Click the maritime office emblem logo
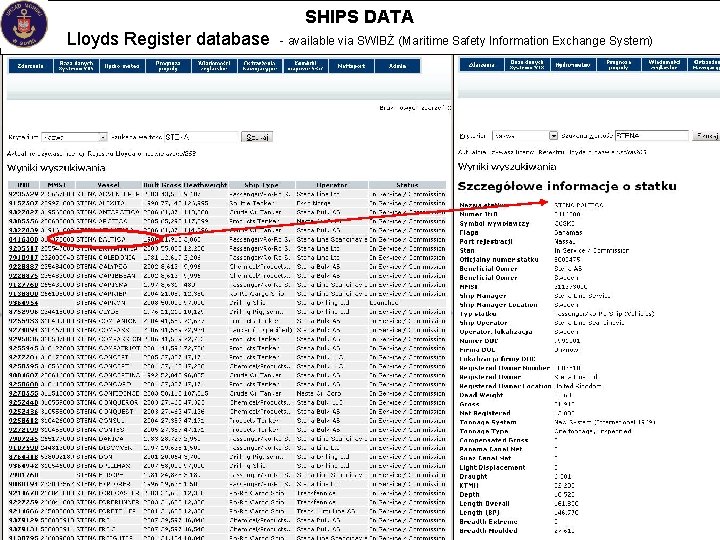The image size is (720, 540). click(24, 24)
